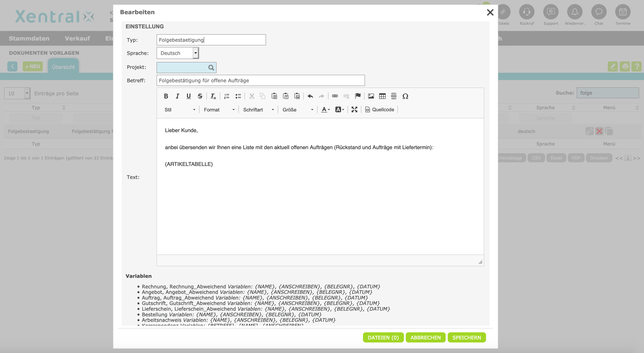Toggle bold formatting in editor toolbar
Image resolution: width=644 pixels, height=353 pixels.
tap(166, 96)
